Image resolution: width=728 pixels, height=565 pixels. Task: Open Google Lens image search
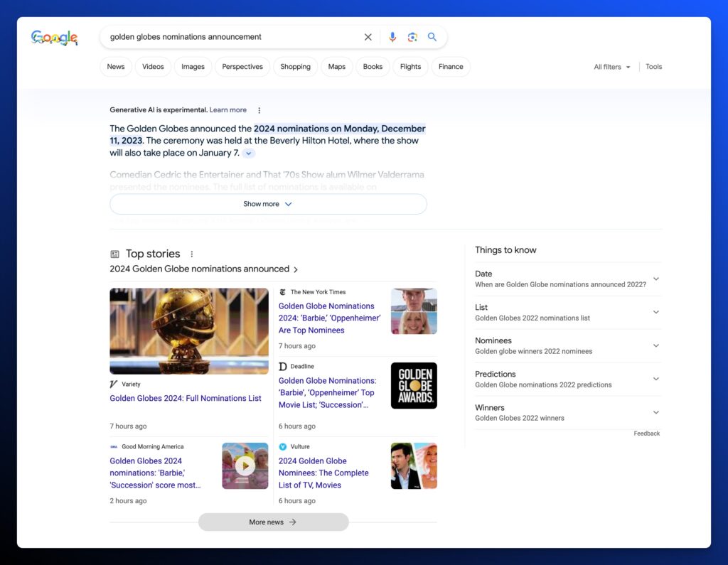pyautogui.click(x=412, y=37)
